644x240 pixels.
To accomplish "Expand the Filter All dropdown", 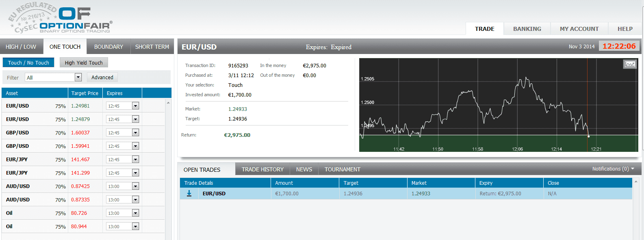I will [78, 77].
